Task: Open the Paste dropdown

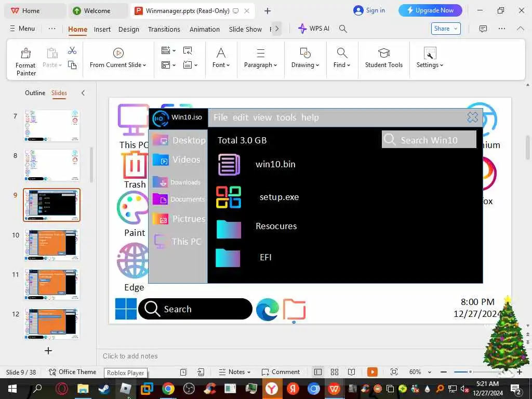Action: tap(52, 65)
